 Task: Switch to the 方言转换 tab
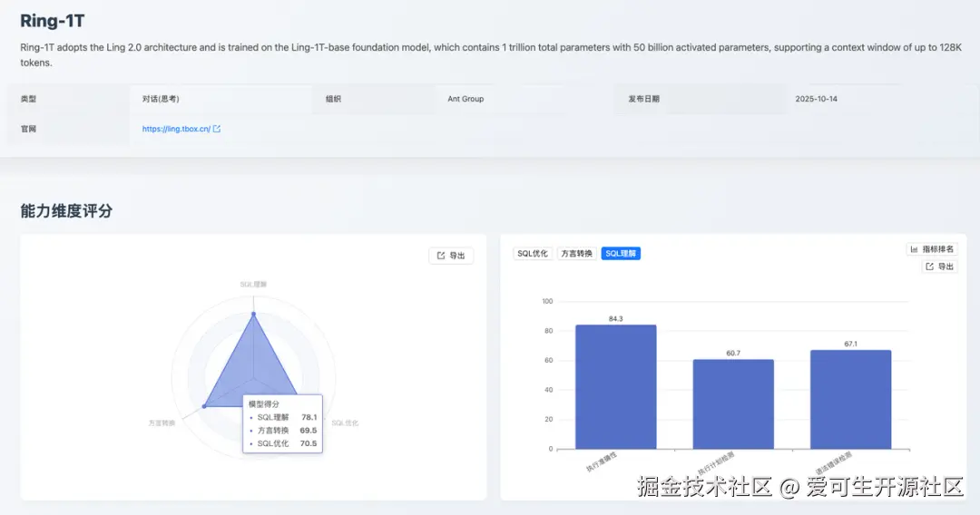pos(576,254)
